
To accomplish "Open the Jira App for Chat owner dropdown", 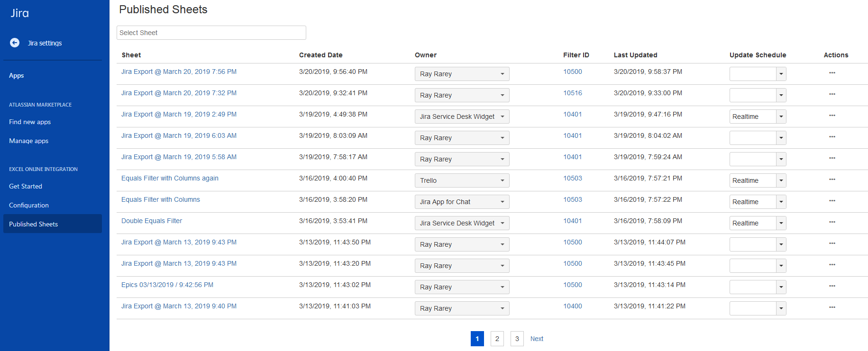I will [x=462, y=202].
